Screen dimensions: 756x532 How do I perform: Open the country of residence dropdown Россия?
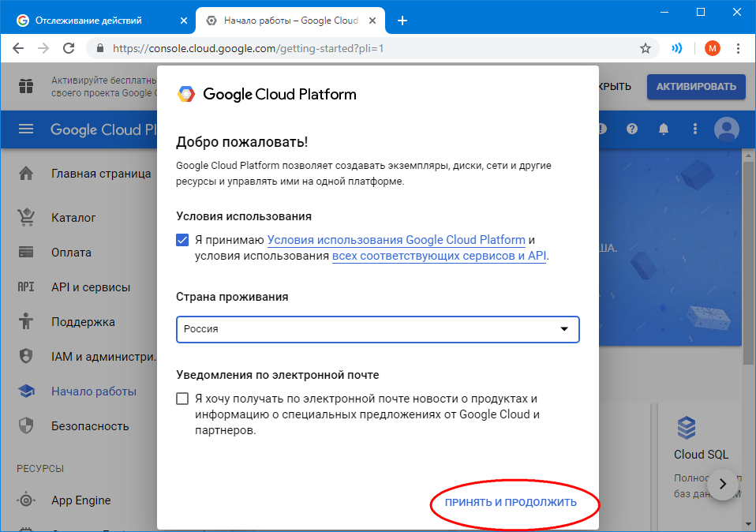coord(377,329)
